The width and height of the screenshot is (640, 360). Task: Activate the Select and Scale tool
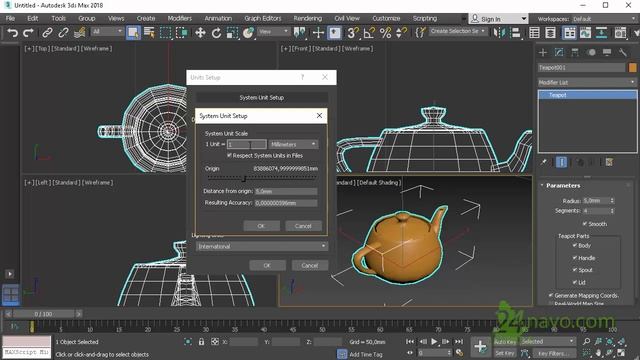[x=232, y=33]
